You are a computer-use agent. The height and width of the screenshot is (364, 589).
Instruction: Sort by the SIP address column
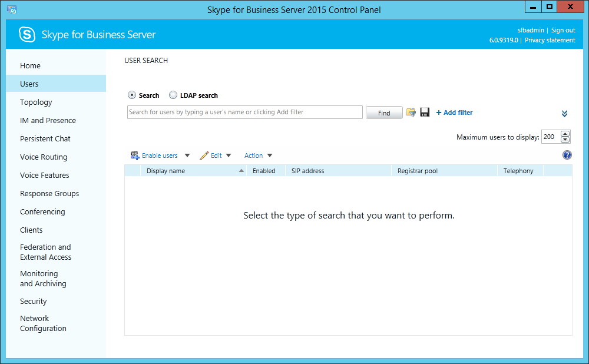pyautogui.click(x=338, y=171)
